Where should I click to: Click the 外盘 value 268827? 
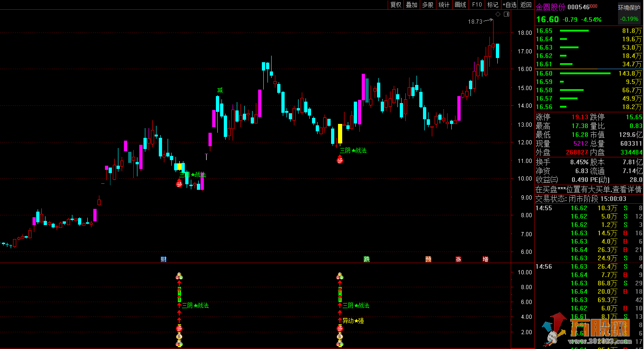pyautogui.click(x=577, y=152)
